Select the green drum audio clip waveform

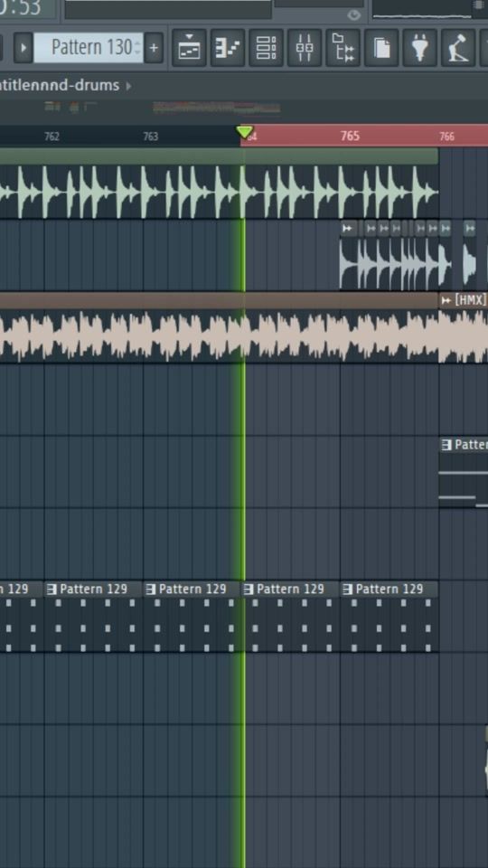pos(219,191)
